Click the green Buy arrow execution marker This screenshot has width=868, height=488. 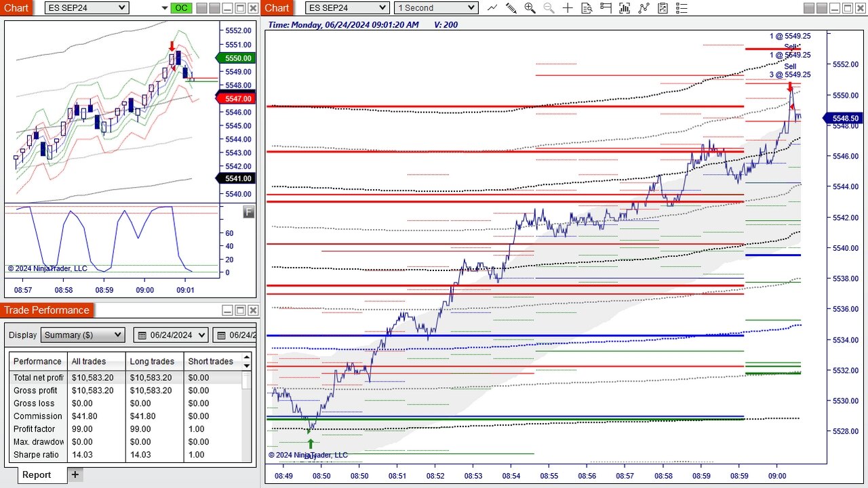(x=311, y=443)
